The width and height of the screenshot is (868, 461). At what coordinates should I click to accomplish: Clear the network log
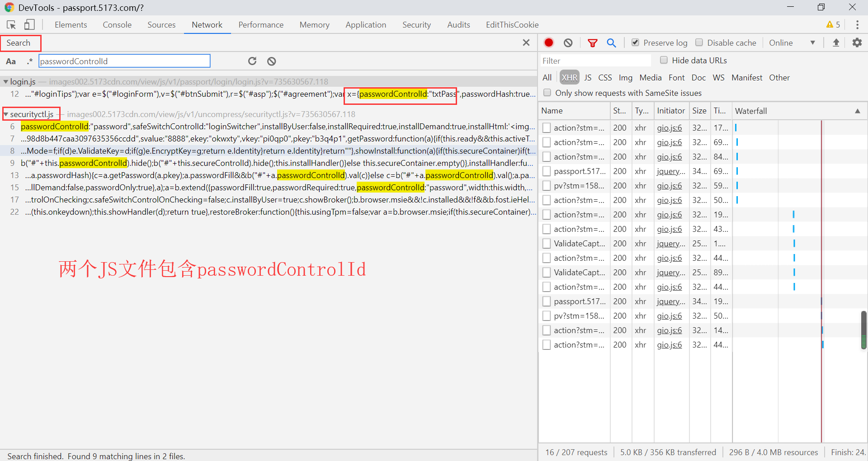568,42
